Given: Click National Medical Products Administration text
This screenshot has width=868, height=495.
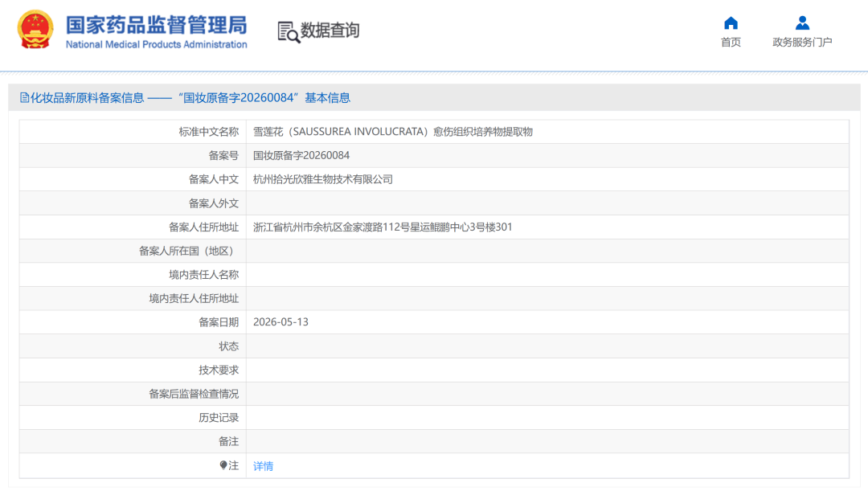Looking at the screenshot, I should click(x=157, y=44).
